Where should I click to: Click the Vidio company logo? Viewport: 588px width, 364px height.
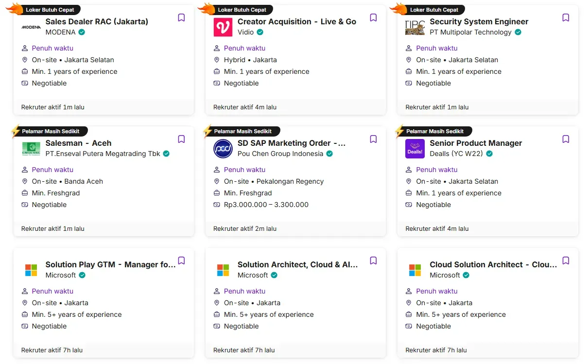point(223,27)
